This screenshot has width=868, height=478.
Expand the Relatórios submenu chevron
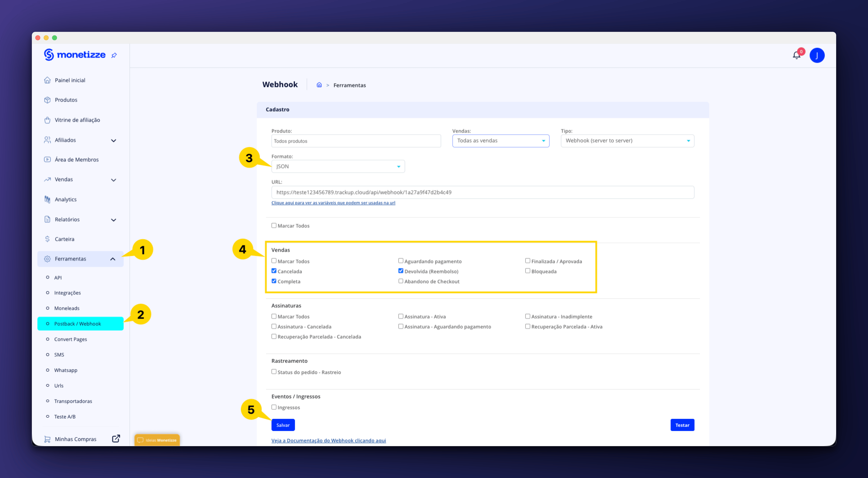point(113,220)
